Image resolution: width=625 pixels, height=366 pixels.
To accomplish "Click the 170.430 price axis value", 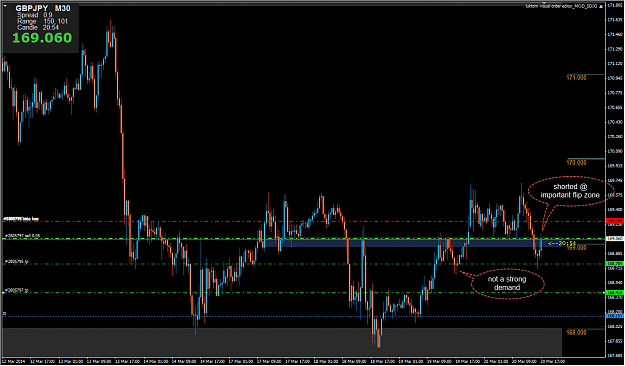I will pos(614,122).
